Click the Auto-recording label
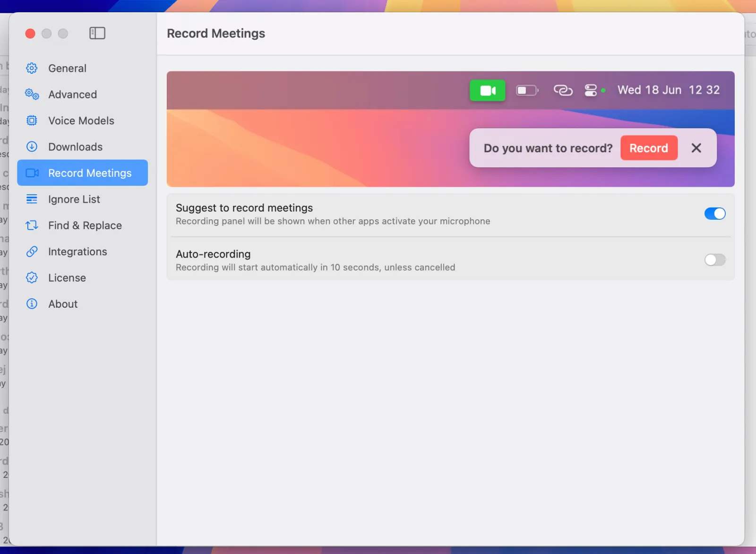This screenshot has width=756, height=554. (213, 254)
